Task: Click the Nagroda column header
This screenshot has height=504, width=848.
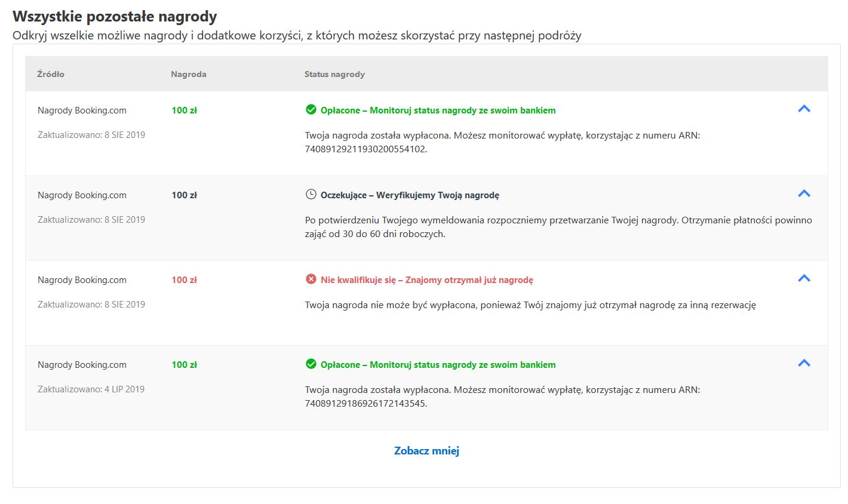Action: tap(189, 74)
